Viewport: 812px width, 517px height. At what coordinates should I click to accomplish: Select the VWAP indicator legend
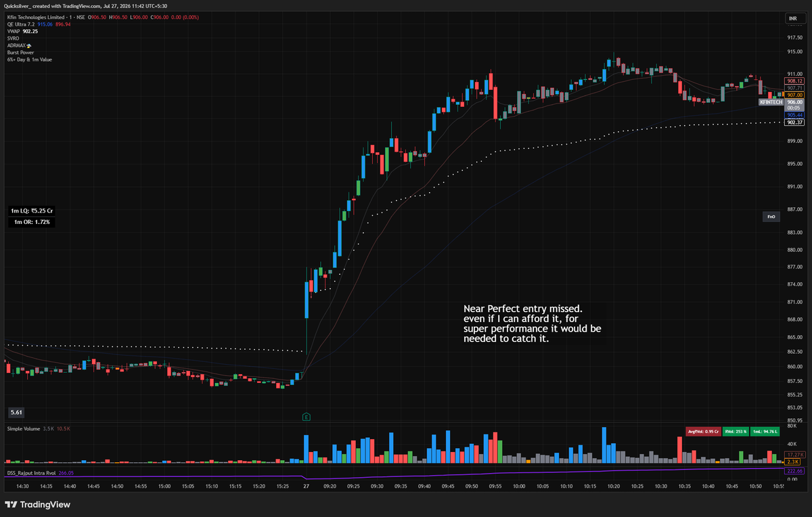point(14,31)
